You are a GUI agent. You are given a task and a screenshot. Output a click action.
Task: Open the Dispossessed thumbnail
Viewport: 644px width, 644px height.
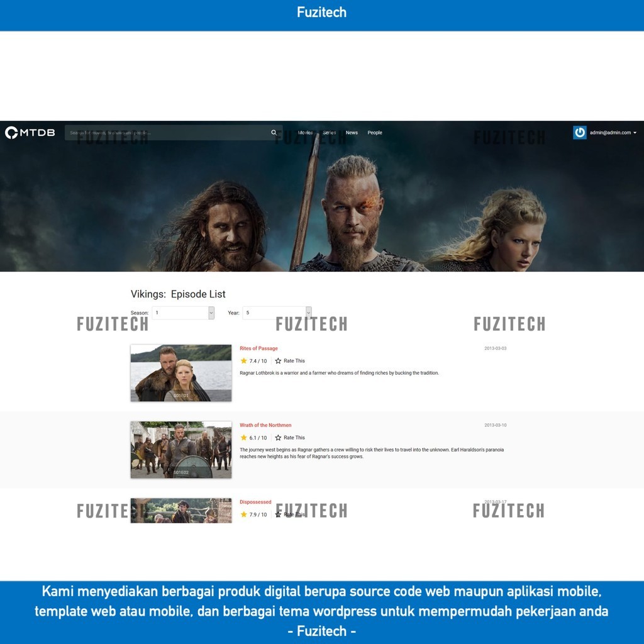(181, 511)
